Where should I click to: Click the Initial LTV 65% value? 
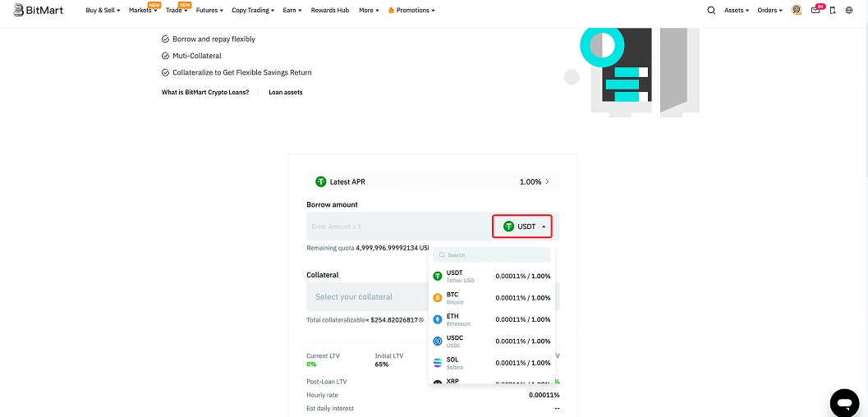[x=381, y=364]
